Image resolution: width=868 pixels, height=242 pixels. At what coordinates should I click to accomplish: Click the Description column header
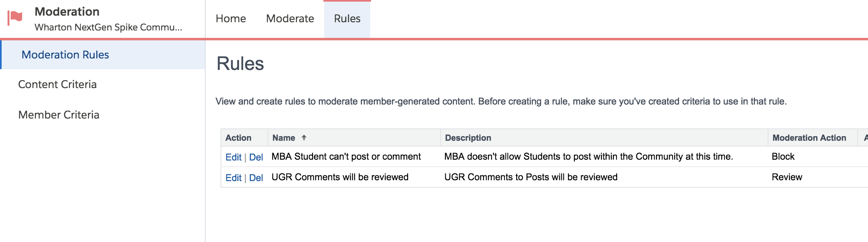[468, 138]
